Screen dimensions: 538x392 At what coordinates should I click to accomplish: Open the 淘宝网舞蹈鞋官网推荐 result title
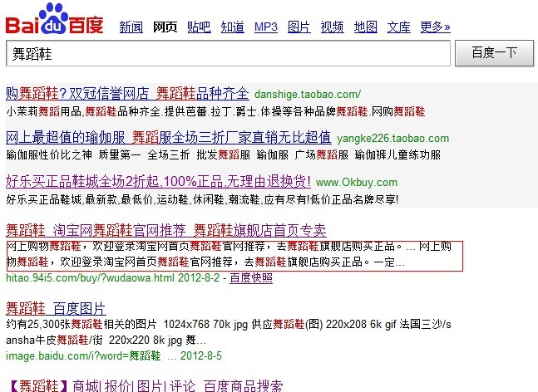tap(165, 230)
